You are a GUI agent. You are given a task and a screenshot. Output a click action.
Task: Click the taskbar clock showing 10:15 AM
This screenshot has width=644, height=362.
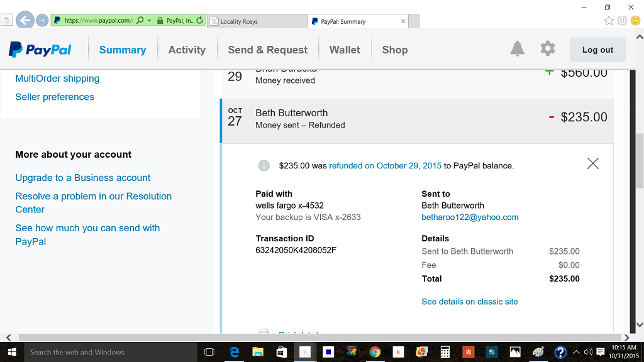click(623, 352)
